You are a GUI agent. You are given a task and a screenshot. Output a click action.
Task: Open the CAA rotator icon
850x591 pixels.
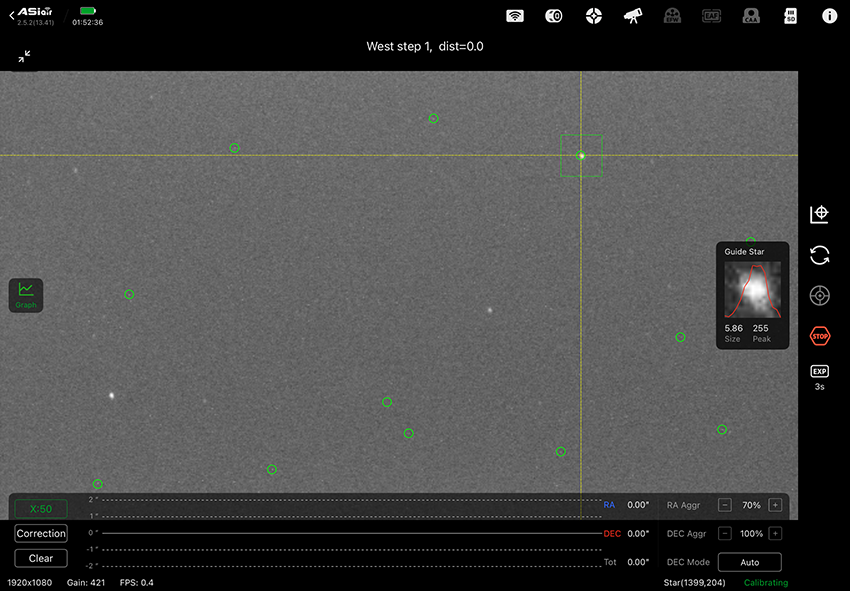point(751,16)
